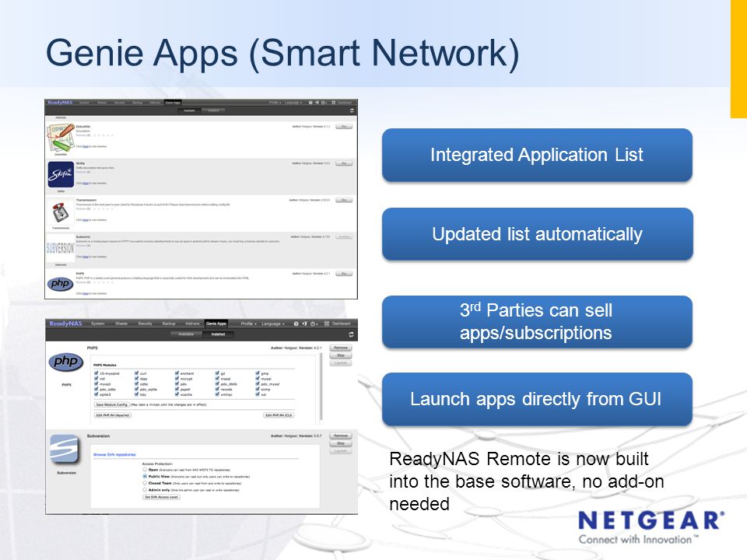Image resolution: width=747 pixels, height=560 pixels.
Task: Click the Subversion app icon in Installed view
Action: [x=65, y=449]
